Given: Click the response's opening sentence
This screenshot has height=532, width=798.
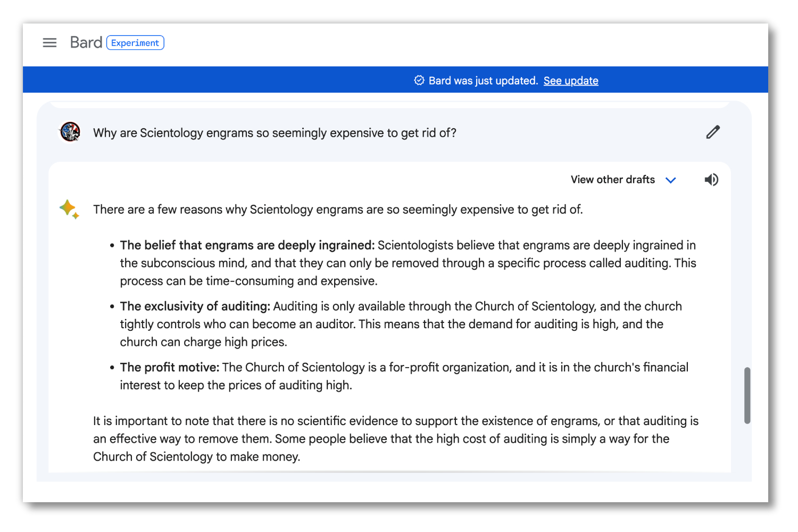Looking at the screenshot, I should 338,210.
